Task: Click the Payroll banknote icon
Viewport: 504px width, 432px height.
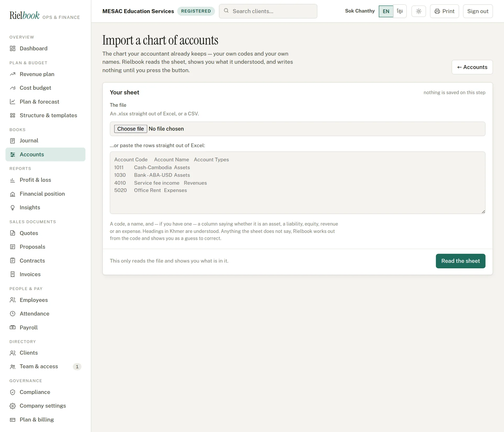Action: click(13, 327)
